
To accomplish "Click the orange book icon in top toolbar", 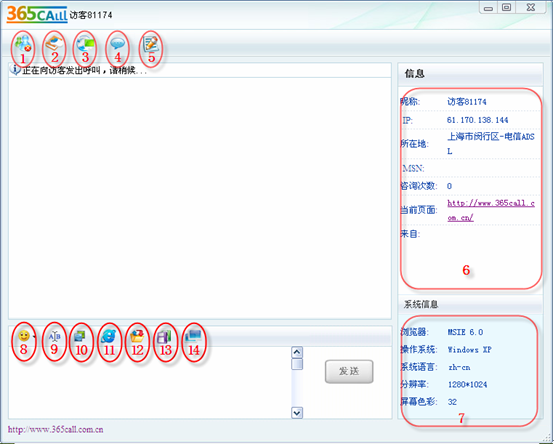I will click(x=54, y=44).
